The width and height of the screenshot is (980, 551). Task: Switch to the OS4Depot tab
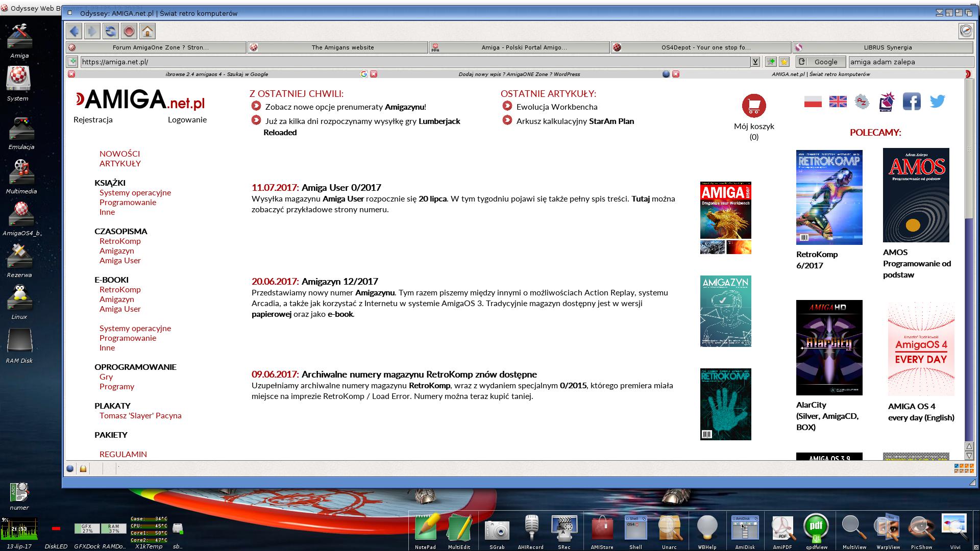coord(701,47)
